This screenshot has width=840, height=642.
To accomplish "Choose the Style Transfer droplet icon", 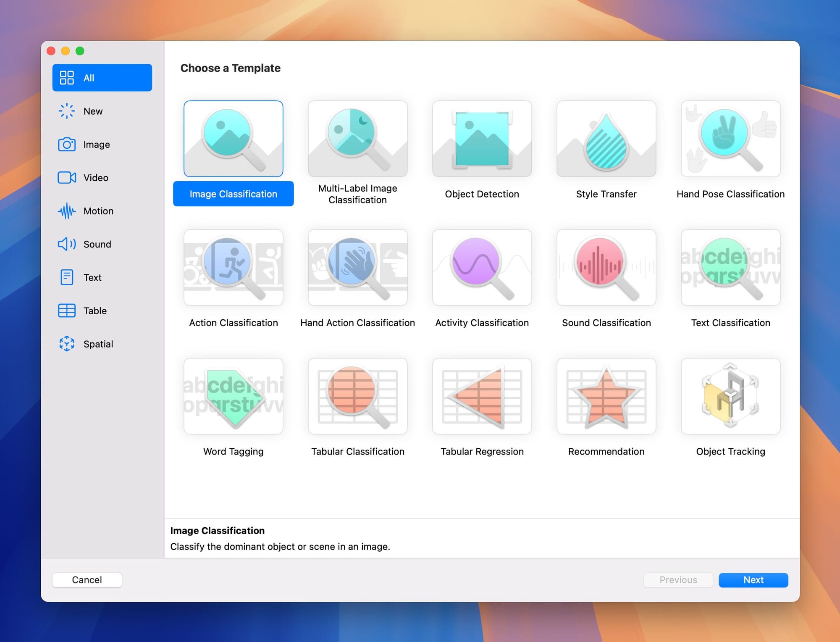I will coord(606,139).
